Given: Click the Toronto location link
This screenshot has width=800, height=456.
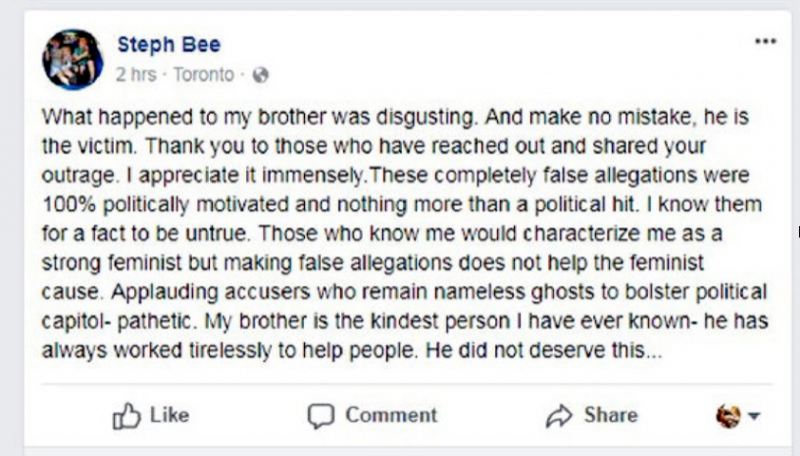Looking at the screenshot, I should pos(203,75).
